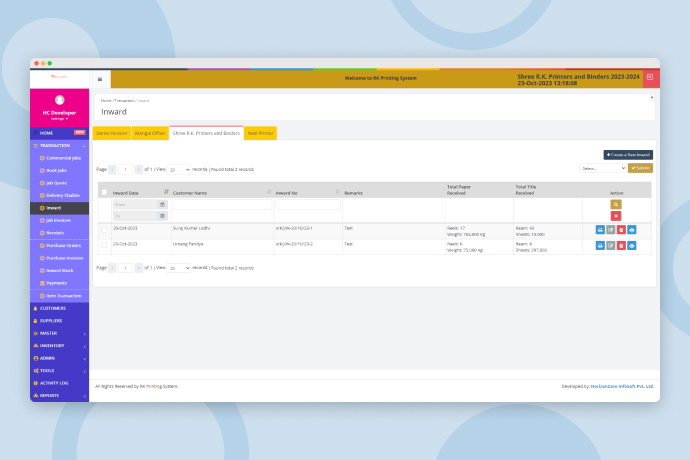Screen dimensions: 690x460
Task: Click the red reset filter icon
Action: pyautogui.click(x=616, y=216)
